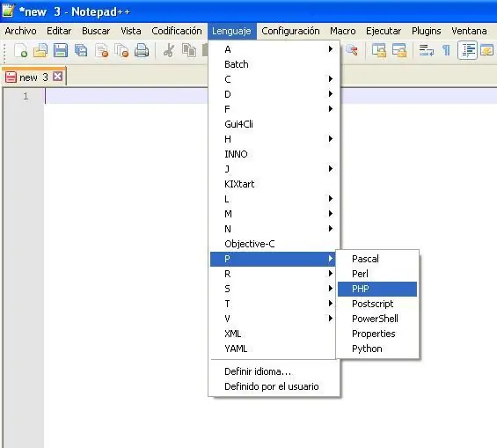Choose KIXtart language
497x448 pixels.
(274, 184)
